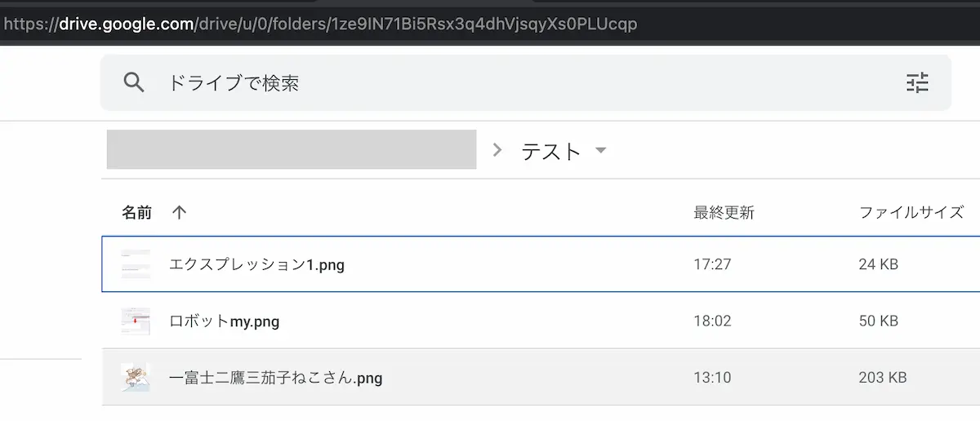Click the breadcrumb chevron separator before テスト
The width and height of the screenshot is (980, 421).
(x=497, y=150)
